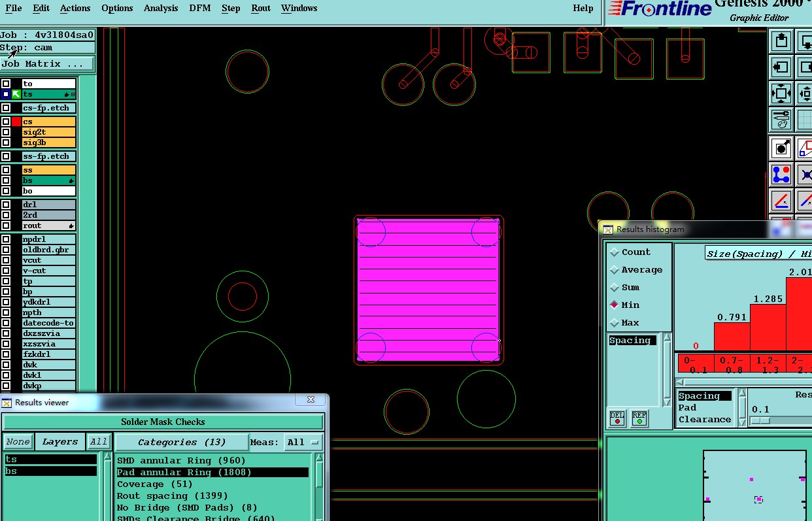This screenshot has width=812, height=521.
Task: Select the oldbrd.gbr layer name
Action: 48,250
